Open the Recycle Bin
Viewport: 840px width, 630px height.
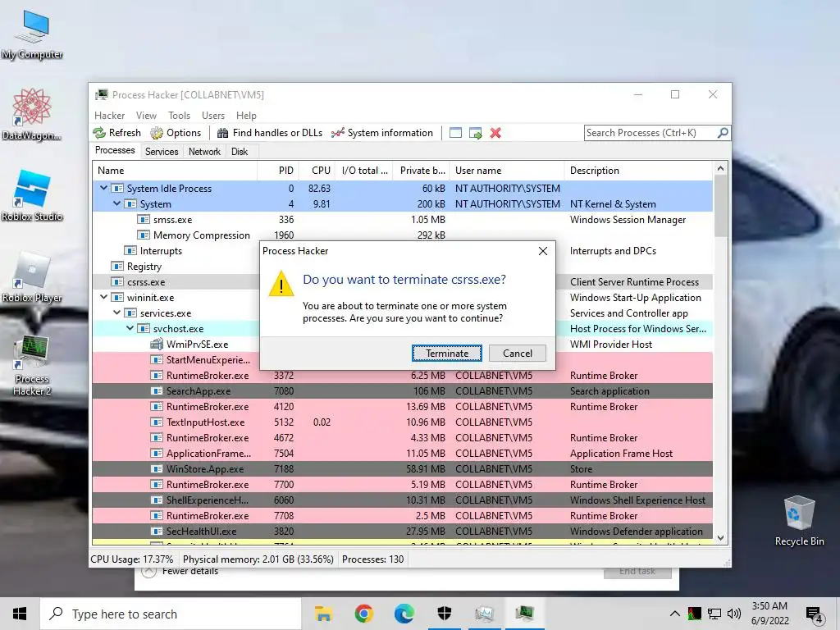[799, 521]
